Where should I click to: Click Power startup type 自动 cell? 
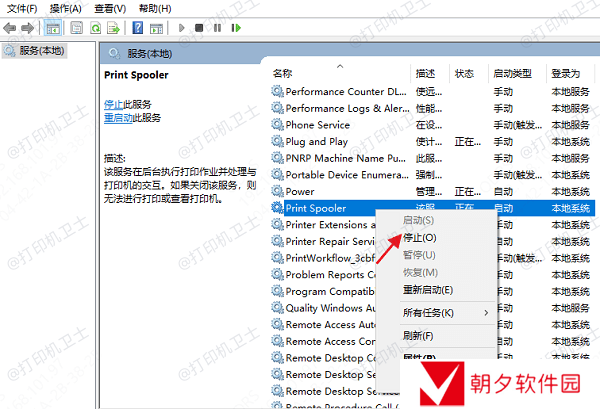503,192
